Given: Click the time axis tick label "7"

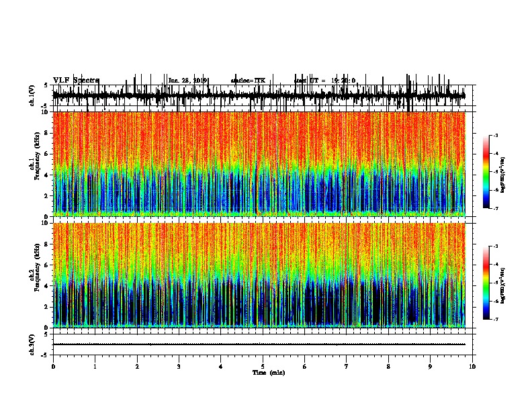Looking at the screenshot, I should 347,367.
